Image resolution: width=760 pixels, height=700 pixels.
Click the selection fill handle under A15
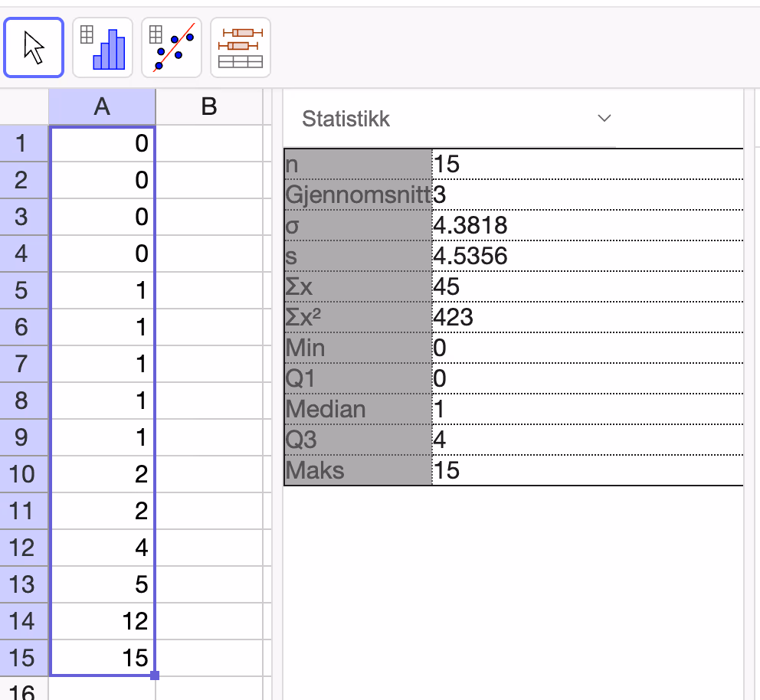pos(155,675)
